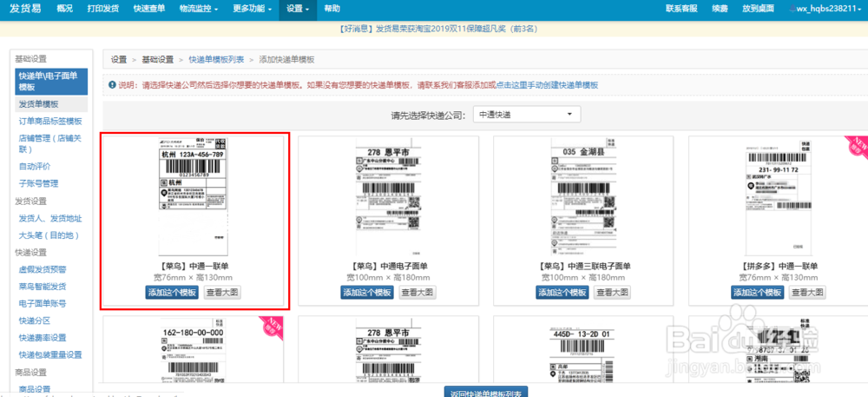Open 发货人、发货地址 in sidebar
Screen dimensions: 868x397
click(x=50, y=218)
